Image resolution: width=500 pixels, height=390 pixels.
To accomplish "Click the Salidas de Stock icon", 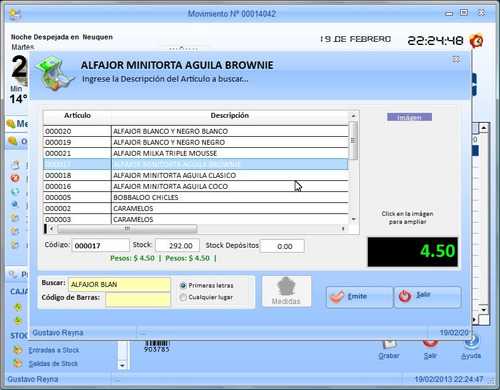I will (17, 363).
